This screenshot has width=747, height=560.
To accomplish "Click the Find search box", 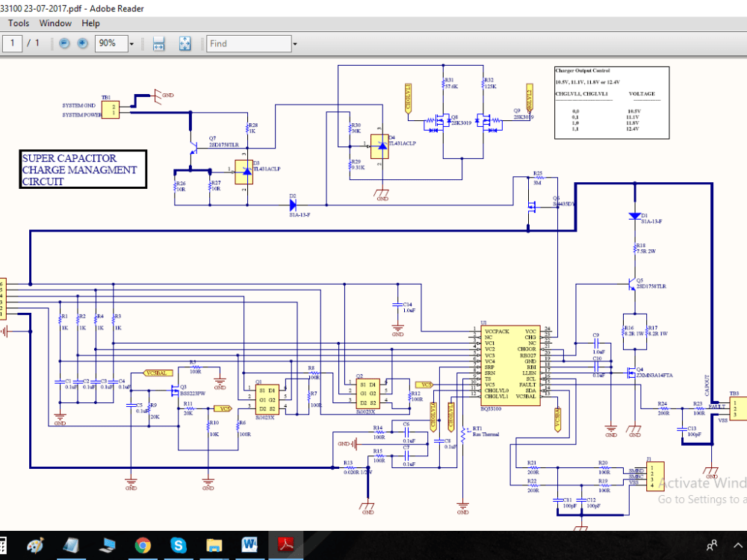I will (x=249, y=43).
